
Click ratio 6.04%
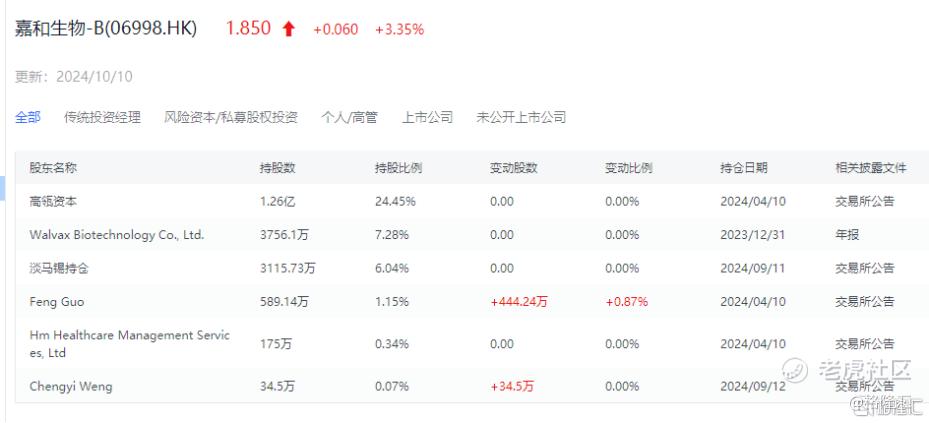392,268
